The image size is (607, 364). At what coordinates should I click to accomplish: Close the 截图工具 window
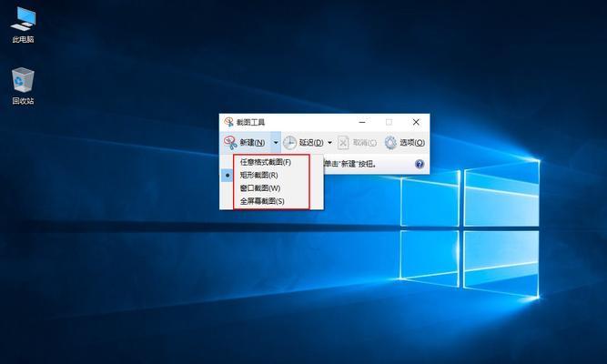coord(416,122)
